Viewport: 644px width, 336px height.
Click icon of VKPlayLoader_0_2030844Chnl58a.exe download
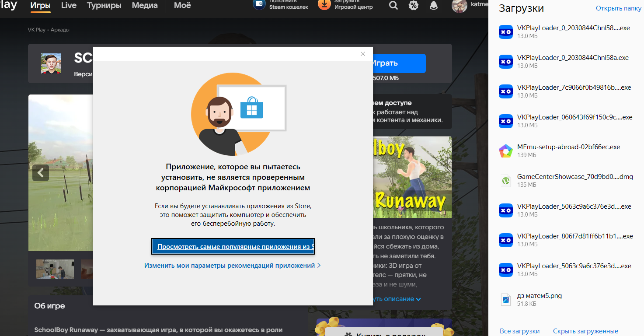click(506, 62)
